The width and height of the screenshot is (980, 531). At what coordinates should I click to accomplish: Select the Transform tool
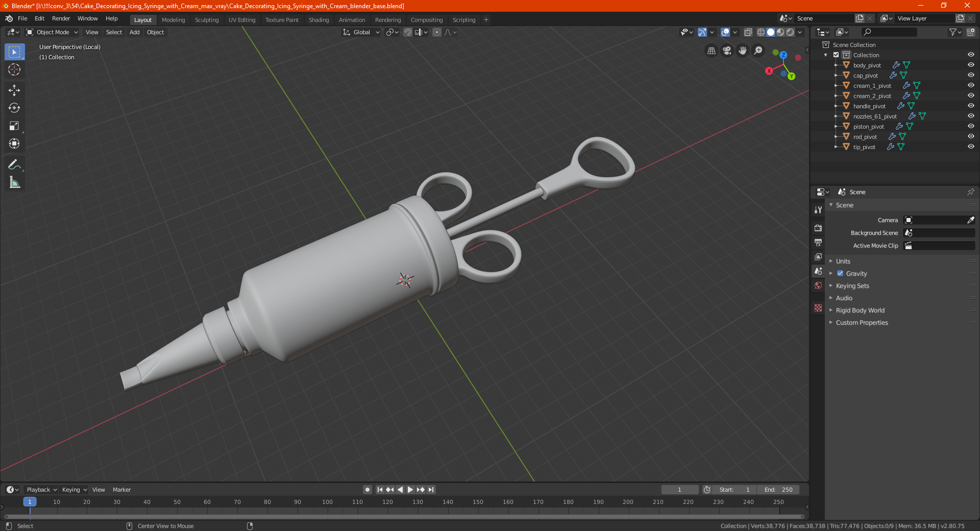click(14, 144)
